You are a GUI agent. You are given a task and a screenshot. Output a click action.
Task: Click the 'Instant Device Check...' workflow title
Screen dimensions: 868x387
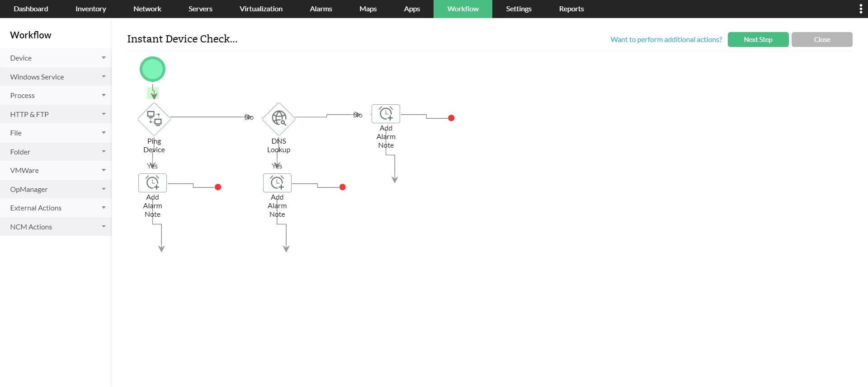(182, 39)
